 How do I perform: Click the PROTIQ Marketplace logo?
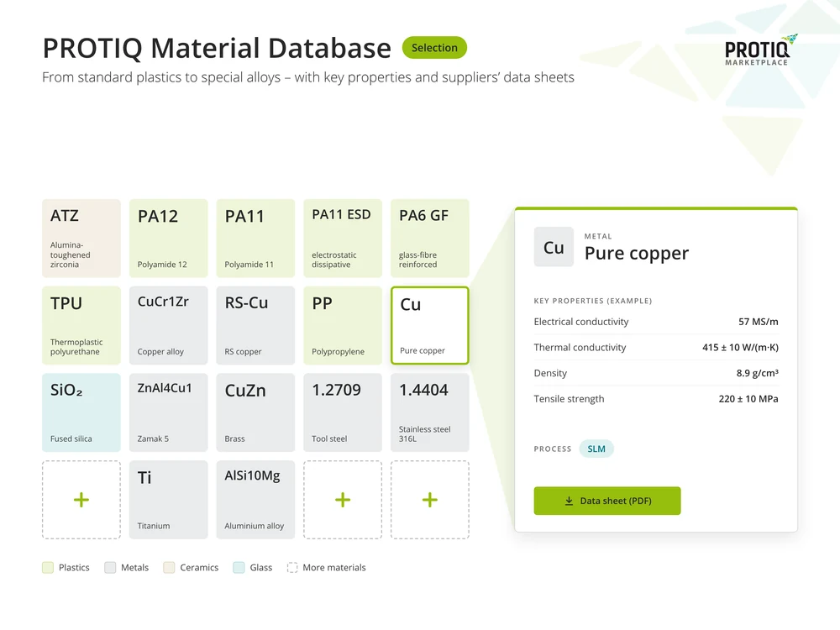point(760,50)
